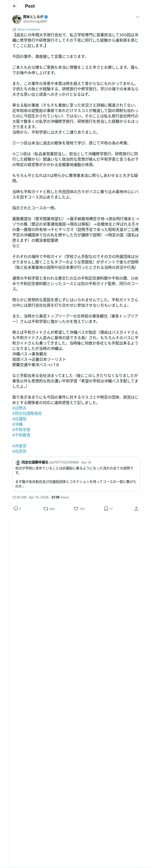Open the #社民党 hashtag
The image size is (152, 868).
point(19,451)
